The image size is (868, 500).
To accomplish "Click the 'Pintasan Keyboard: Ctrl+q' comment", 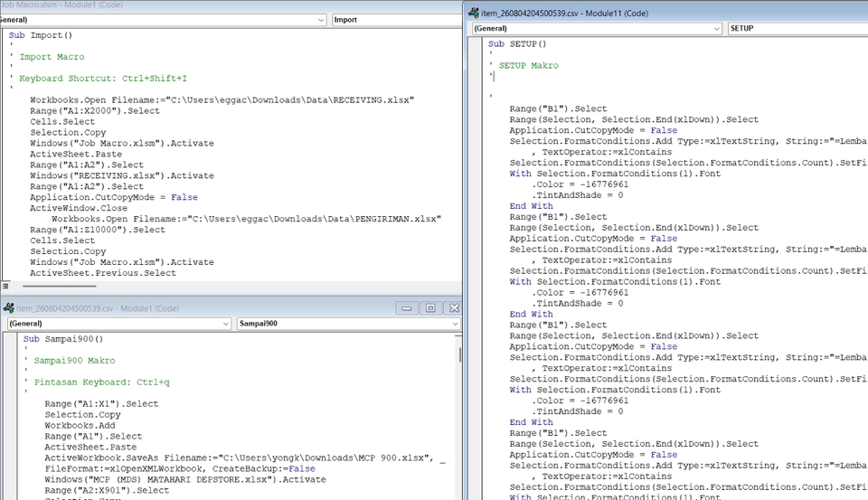I will [102, 382].
